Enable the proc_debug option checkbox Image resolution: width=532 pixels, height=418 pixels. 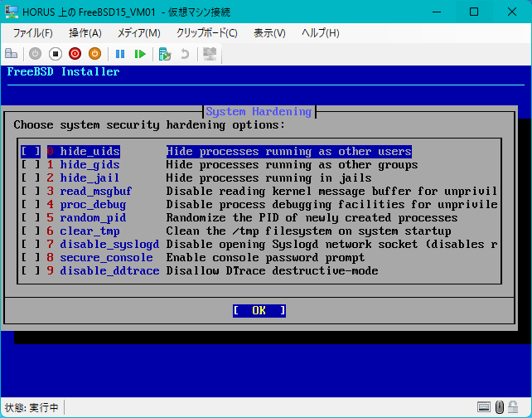(x=31, y=204)
